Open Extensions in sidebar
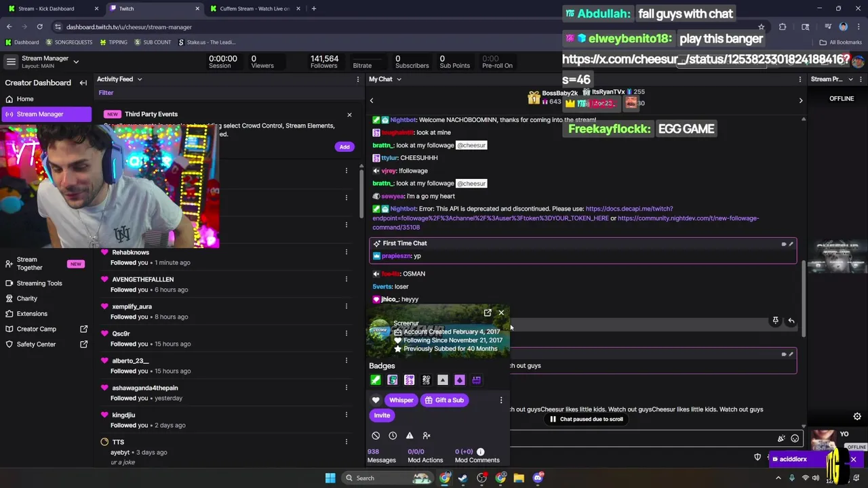 [x=45, y=314]
